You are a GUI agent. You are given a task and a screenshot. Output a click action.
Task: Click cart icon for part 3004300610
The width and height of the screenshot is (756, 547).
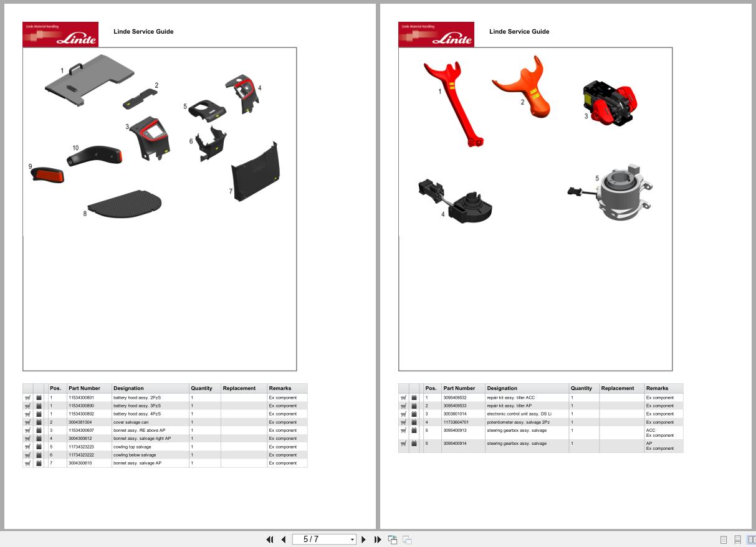28,463
